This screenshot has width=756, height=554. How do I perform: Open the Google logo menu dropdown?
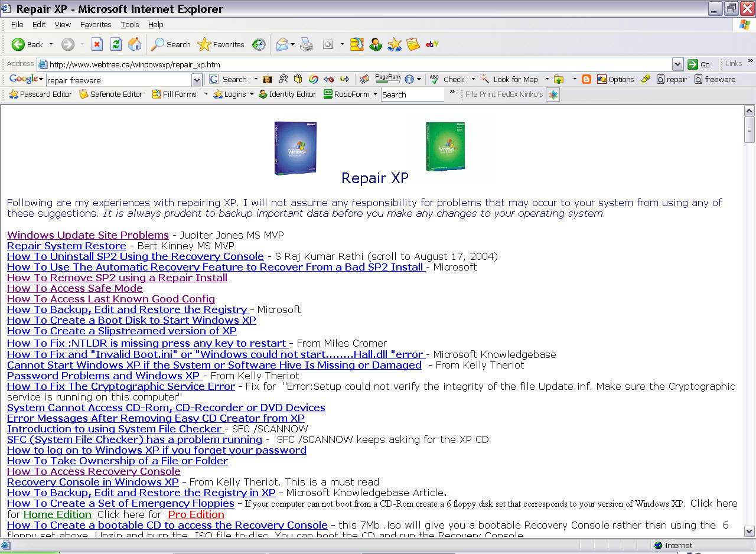click(41, 79)
